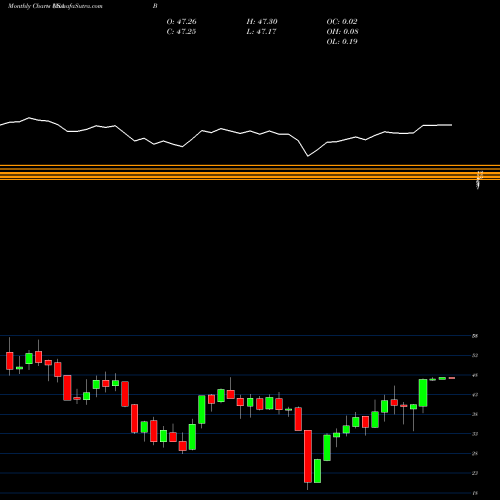The height and width of the screenshot is (500, 500).
Task: Click the 'C: 47.25' close value
Action: click(181, 32)
